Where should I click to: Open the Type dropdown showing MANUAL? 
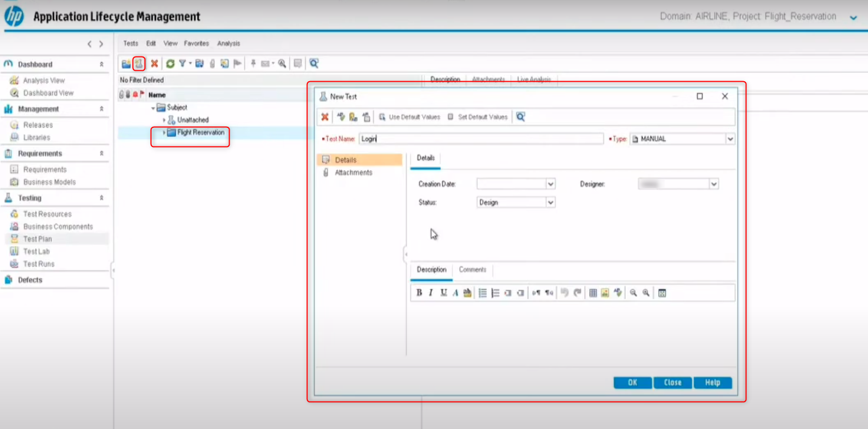point(730,139)
